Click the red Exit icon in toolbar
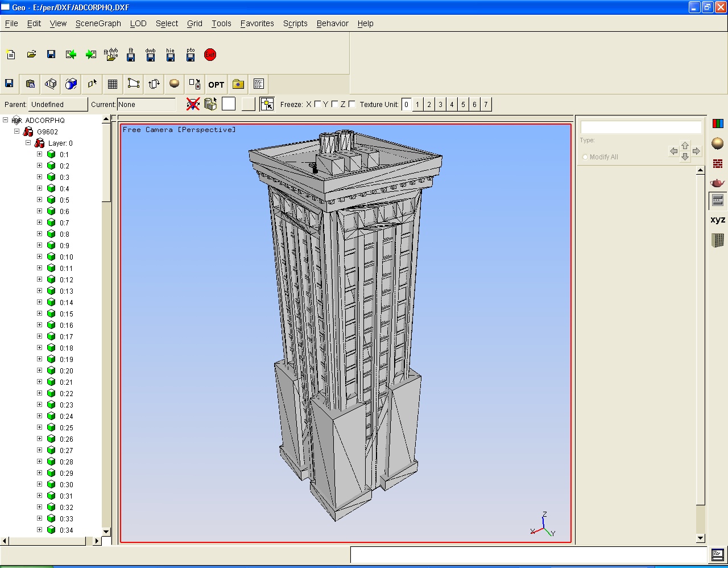 pyautogui.click(x=210, y=55)
